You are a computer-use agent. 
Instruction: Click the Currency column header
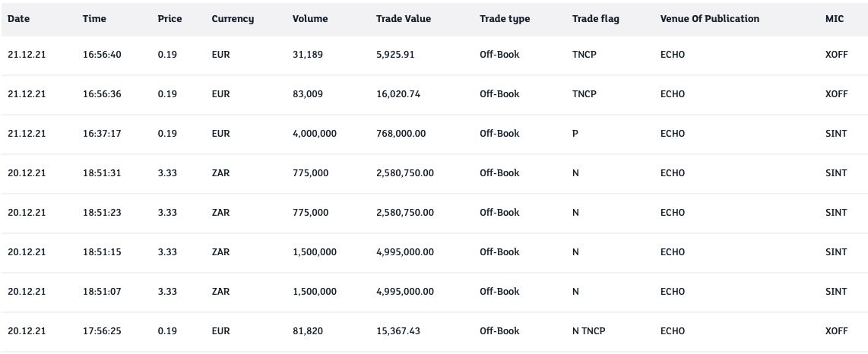[x=233, y=19]
